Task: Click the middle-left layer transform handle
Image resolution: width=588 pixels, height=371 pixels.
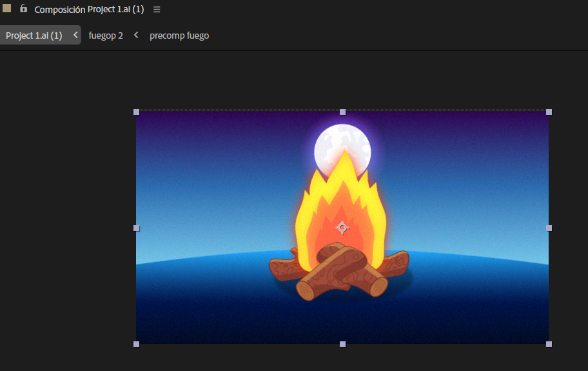Action: (x=137, y=228)
